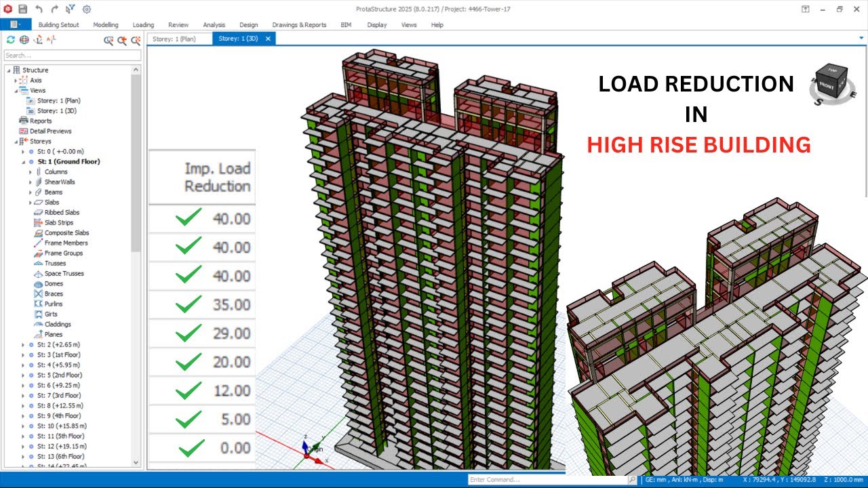Image resolution: width=868 pixels, height=488 pixels.
Task: Collapse the St: 1 (Ground Floor) storey
Action: pos(23,161)
